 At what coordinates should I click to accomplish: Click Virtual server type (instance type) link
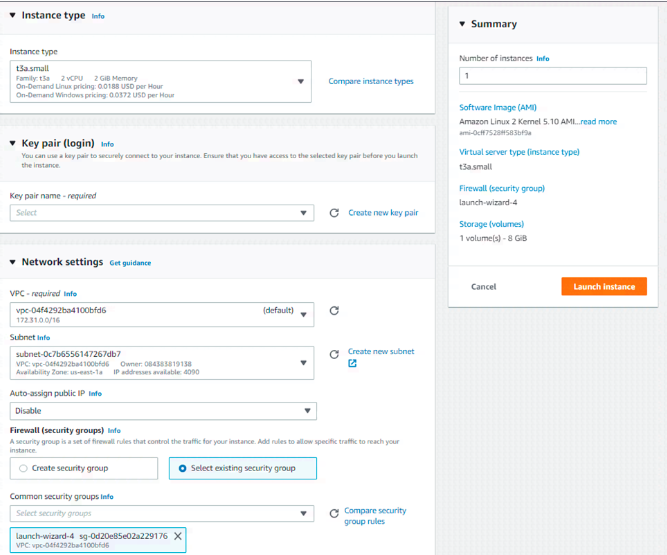[519, 152]
